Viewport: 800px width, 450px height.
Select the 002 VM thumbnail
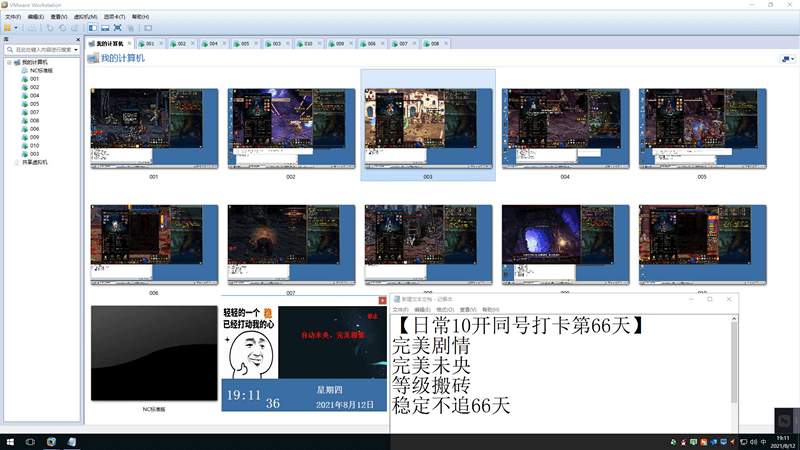(x=291, y=129)
